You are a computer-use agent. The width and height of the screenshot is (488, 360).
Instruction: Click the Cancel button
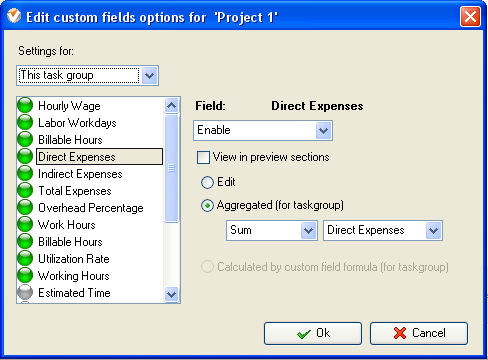pos(419,333)
